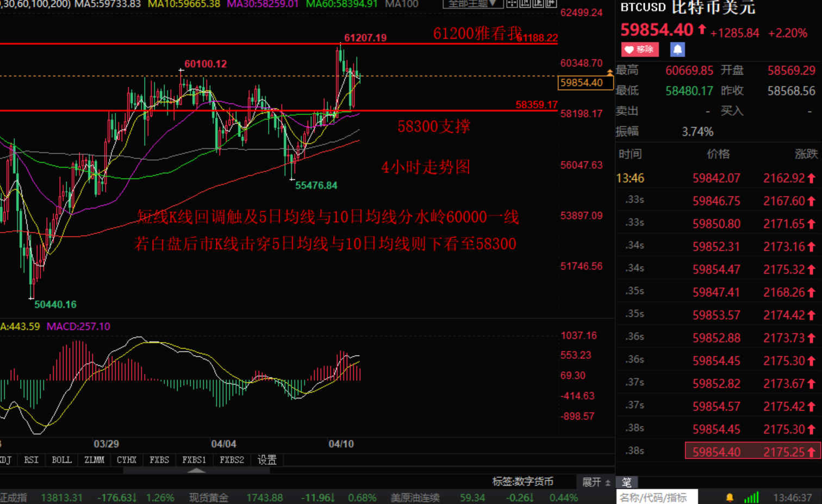Select the FXBS indicator tab
This screenshot has width=822, height=504.
click(159, 460)
